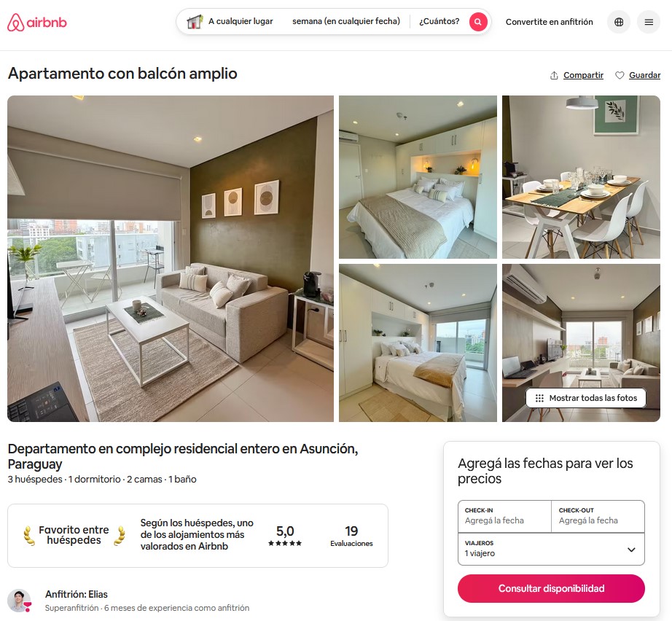
Task: Open the semana (en cualquier fecha) selector
Action: point(346,21)
